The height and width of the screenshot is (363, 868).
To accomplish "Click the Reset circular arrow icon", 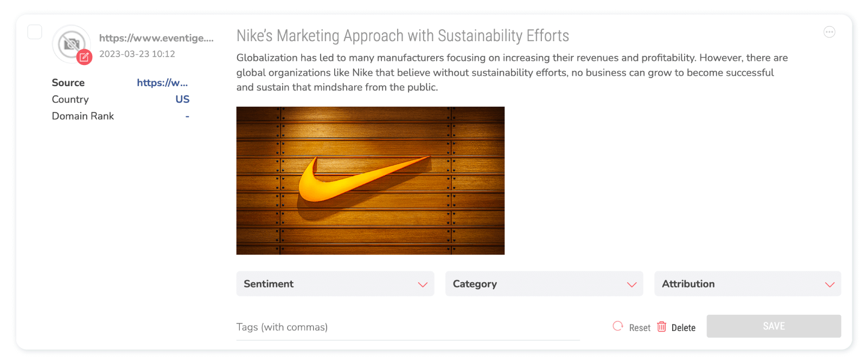I will point(618,326).
